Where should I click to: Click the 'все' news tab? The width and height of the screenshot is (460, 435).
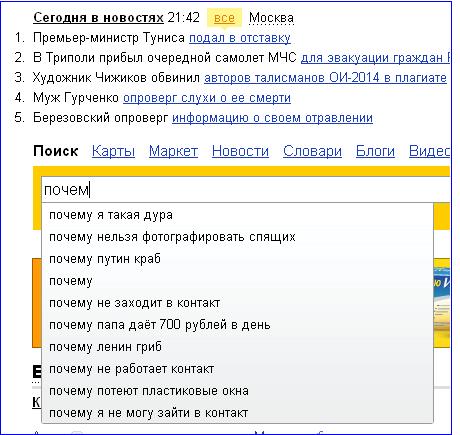[224, 18]
